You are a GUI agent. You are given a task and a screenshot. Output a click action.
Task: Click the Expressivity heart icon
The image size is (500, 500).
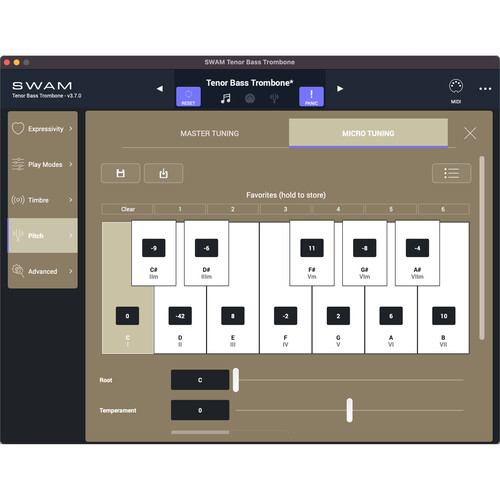pos(18,129)
